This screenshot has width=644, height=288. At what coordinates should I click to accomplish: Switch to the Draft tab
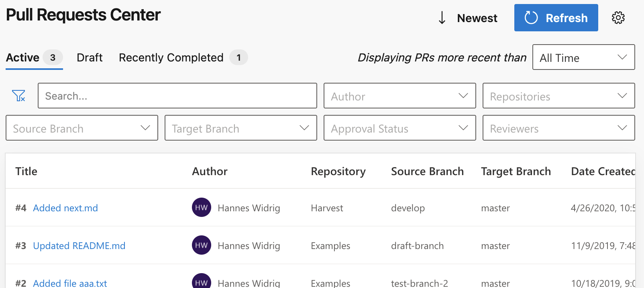pos(90,57)
